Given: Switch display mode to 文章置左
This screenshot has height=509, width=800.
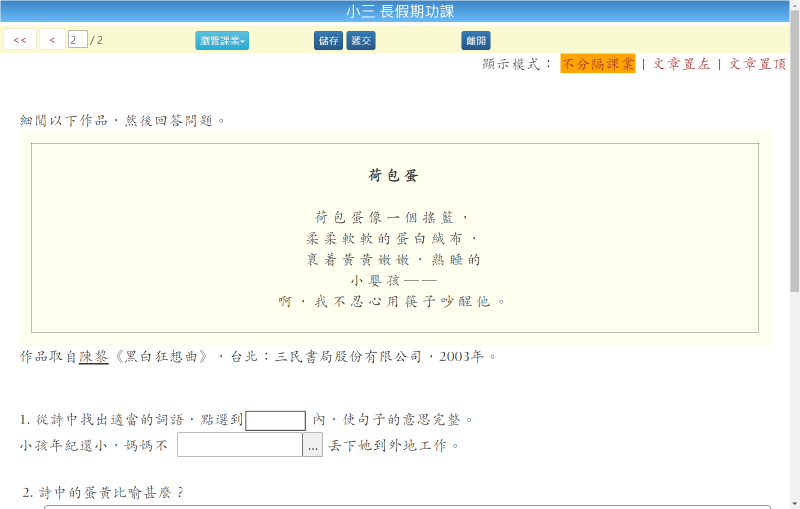Looking at the screenshot, I should tap(681, 64).
